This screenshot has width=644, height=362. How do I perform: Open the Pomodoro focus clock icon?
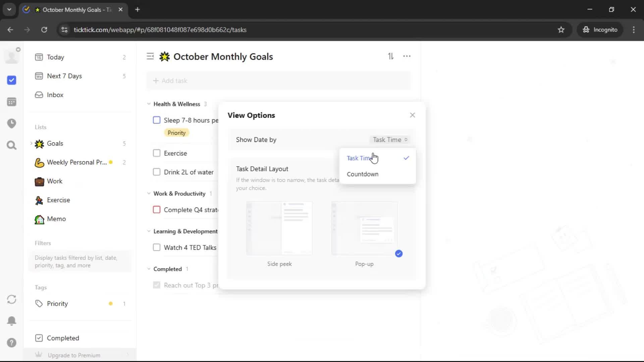11,123
